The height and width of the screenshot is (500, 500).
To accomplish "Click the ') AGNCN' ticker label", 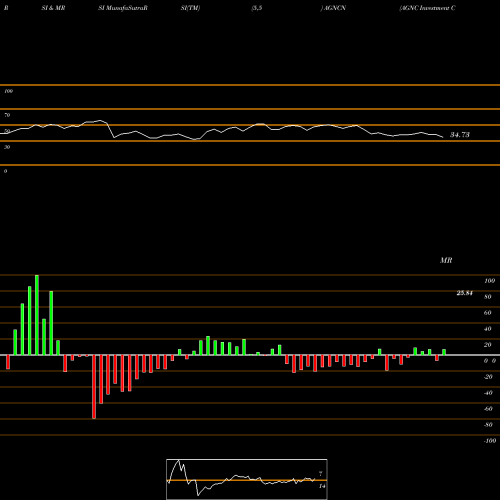I will click(x=333, y=8).
